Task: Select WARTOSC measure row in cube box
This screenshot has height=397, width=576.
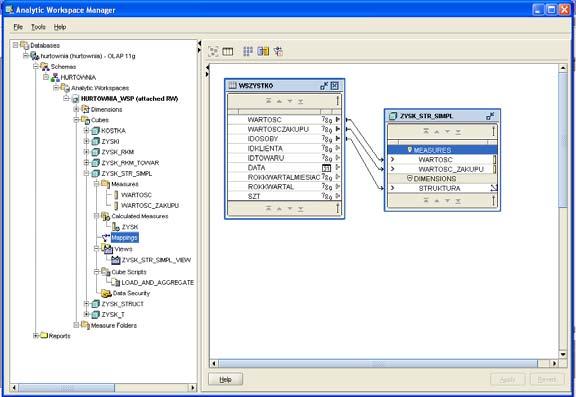Action: (443, 159)
